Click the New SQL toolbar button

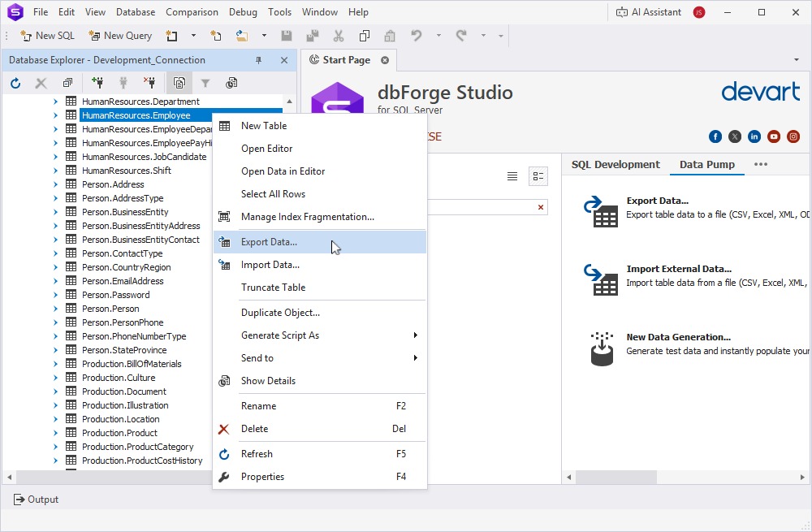(x=48, y=36)
